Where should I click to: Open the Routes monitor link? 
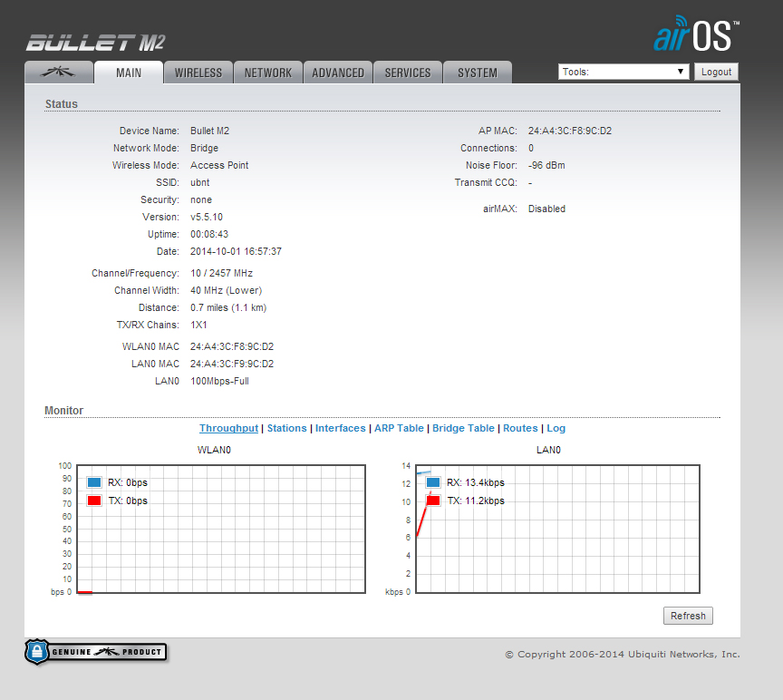(x=520, y=428)
